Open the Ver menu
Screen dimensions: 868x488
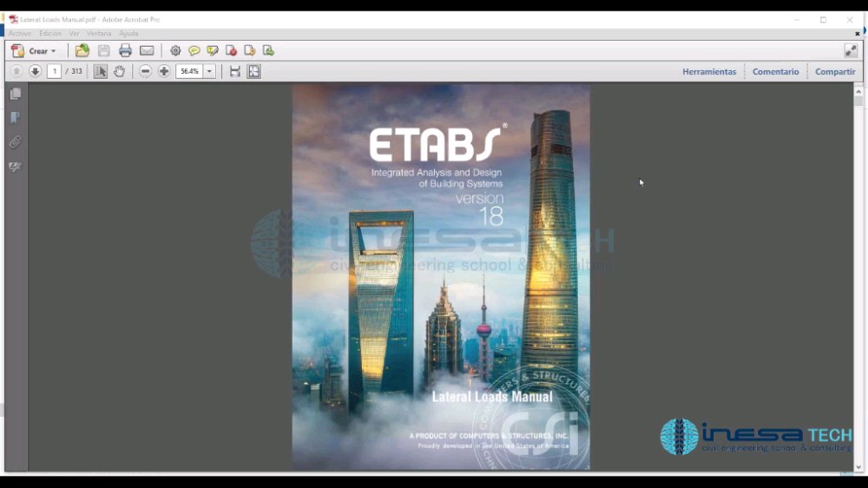tap(74, 34)
